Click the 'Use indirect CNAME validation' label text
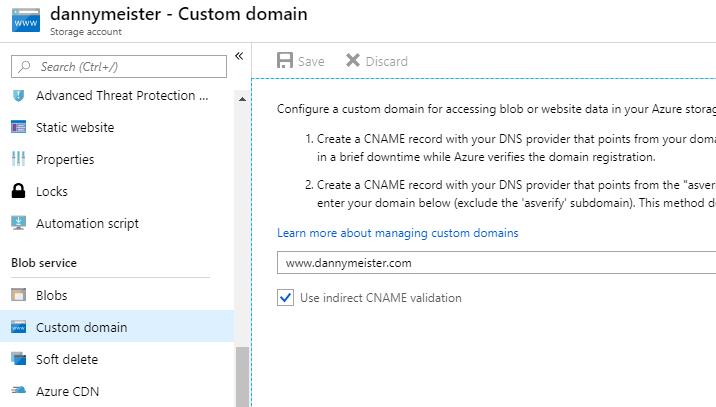Image resolution: width=716 pixels, height=407 pixels. (x=381, y=298)
